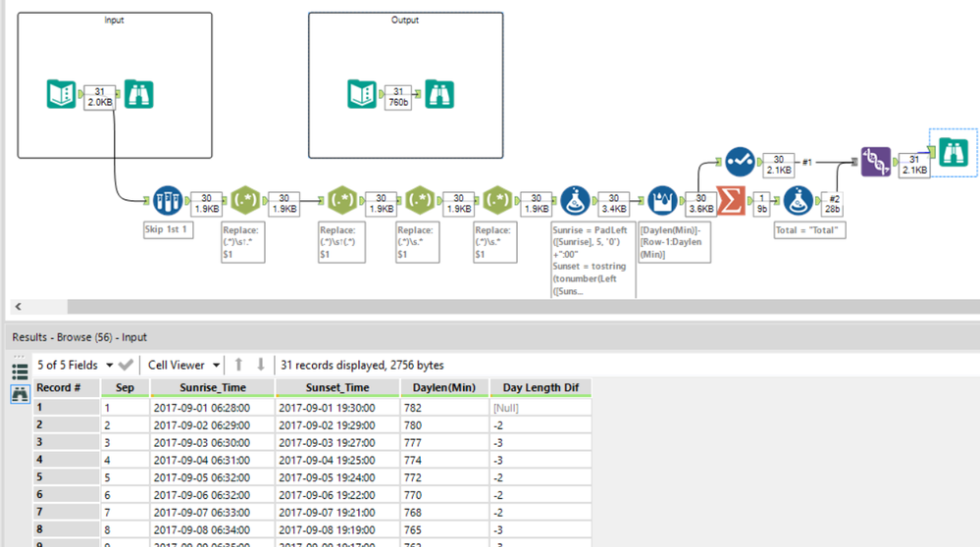Click the canvas scroll left arrow
Image resolution: width=980 pixels, height=547 pixels.
click(18, 307)
